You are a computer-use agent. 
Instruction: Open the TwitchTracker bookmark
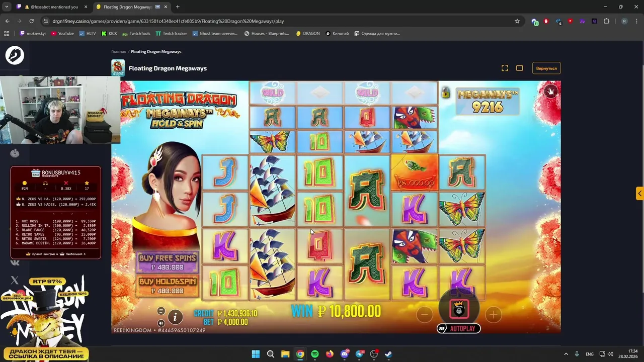click(x=171, y=34)
